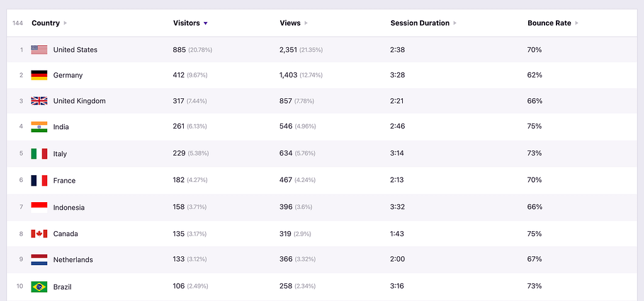644x301 pixels.
Task: Sort table by Country column arrow
Action: coord(65,23)
